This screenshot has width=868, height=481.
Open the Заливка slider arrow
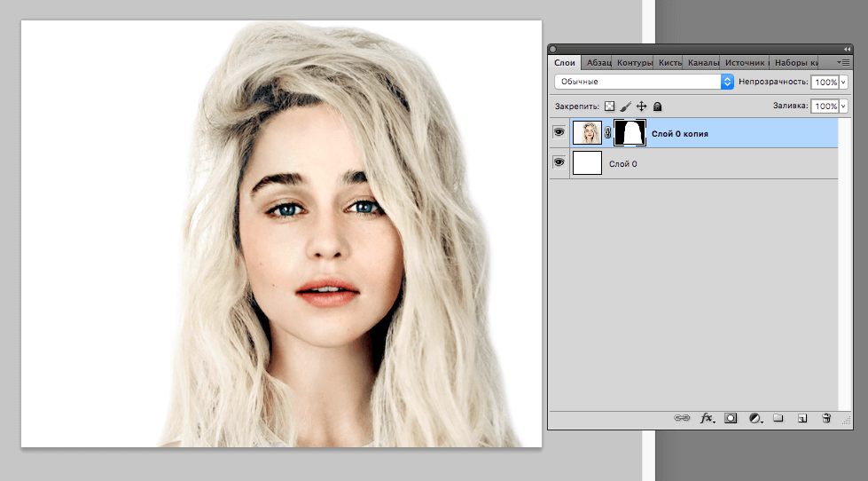coord(844,106)
